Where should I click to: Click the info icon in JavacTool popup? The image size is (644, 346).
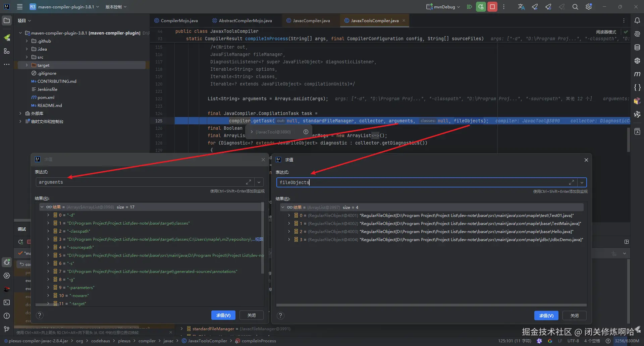[306, 132]
